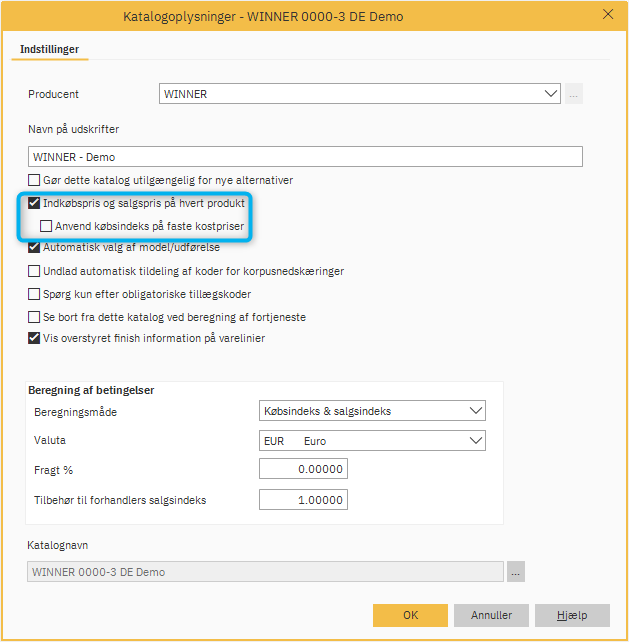Enable 'Anvend købsindeks på faste kostpriser'
The width and height of the screenshot is (629, 642).
[46, 226]
